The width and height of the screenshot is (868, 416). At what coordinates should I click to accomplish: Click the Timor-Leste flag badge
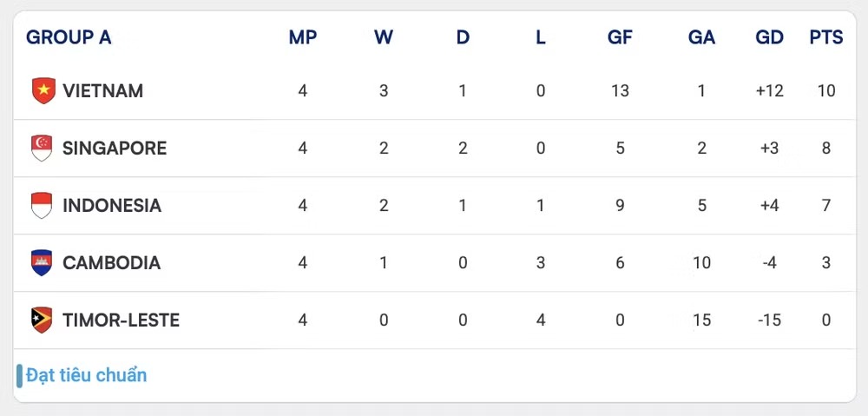point(42,320)
